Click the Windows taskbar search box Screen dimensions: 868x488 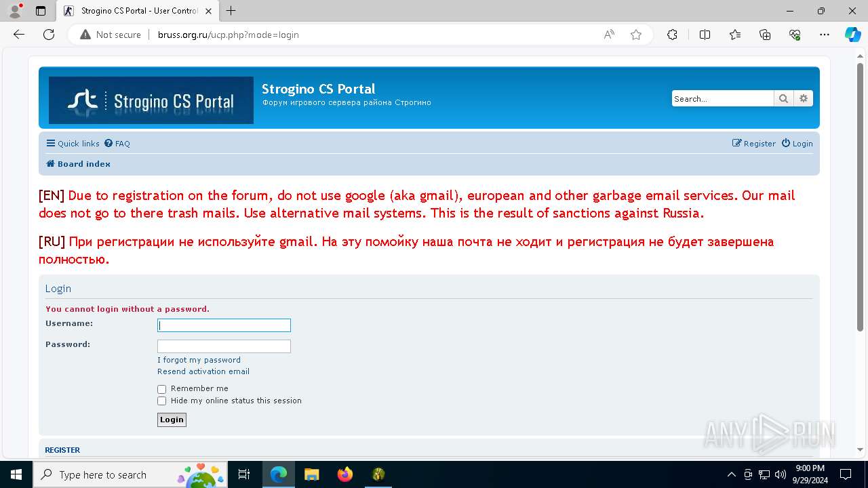pos(132,474)
